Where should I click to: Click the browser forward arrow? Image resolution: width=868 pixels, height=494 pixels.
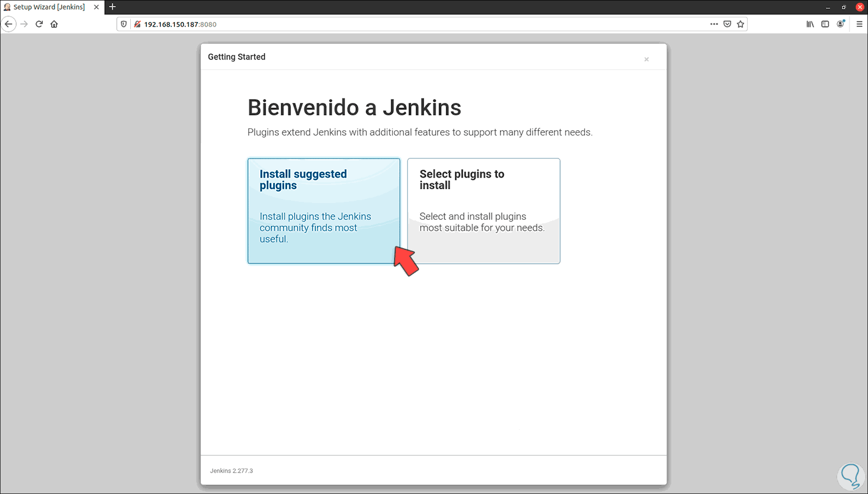pos(24,24)
